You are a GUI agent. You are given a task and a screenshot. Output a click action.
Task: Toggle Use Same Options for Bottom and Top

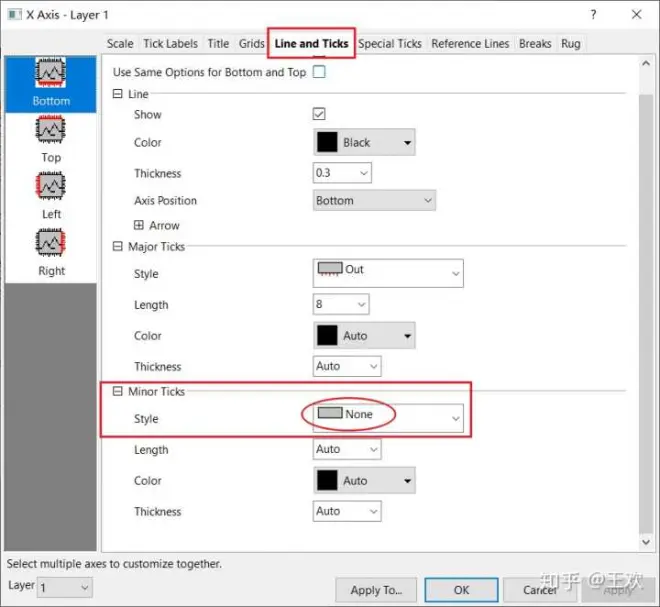pyautogui.click(x=319, y=72)
